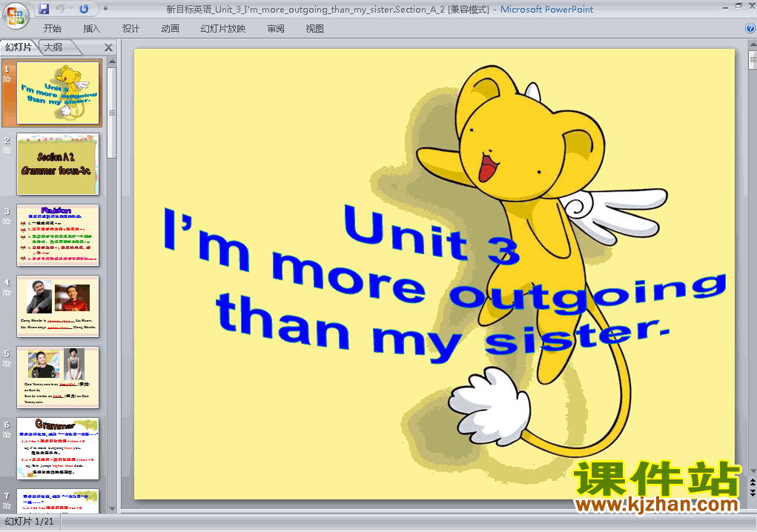Save the presentation with the floppy icon
Image resolution: width=757 pixels, height=532 pixels.
[x=44, y=9]
